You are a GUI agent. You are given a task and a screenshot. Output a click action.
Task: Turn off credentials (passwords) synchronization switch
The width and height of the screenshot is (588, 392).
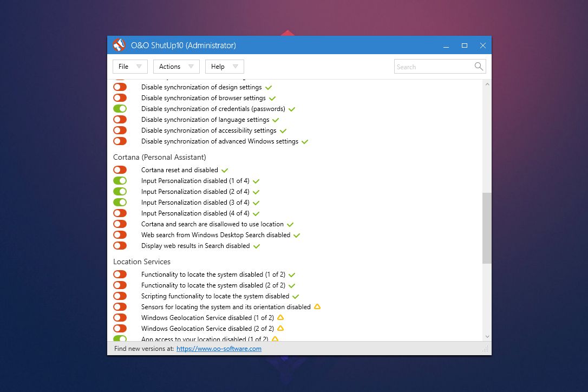(x=120, y=109)
